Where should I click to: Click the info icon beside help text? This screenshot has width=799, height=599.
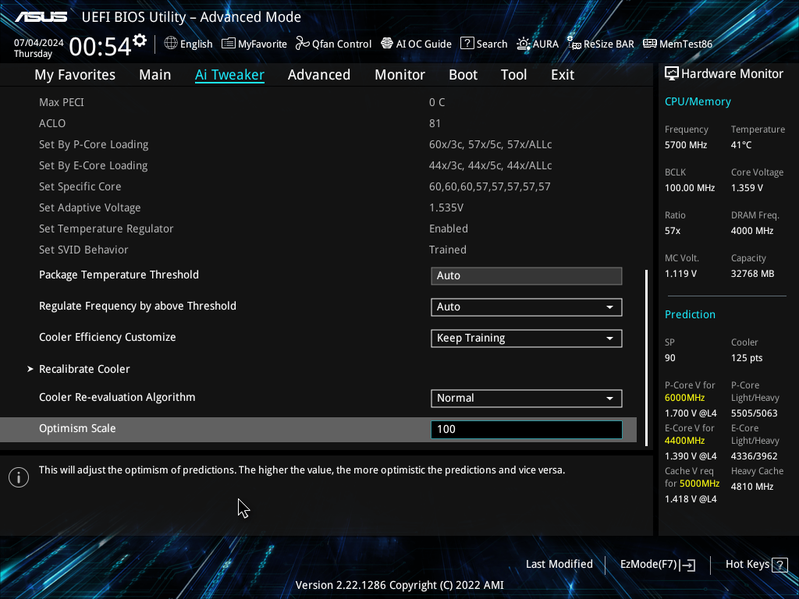pos(19,477)
